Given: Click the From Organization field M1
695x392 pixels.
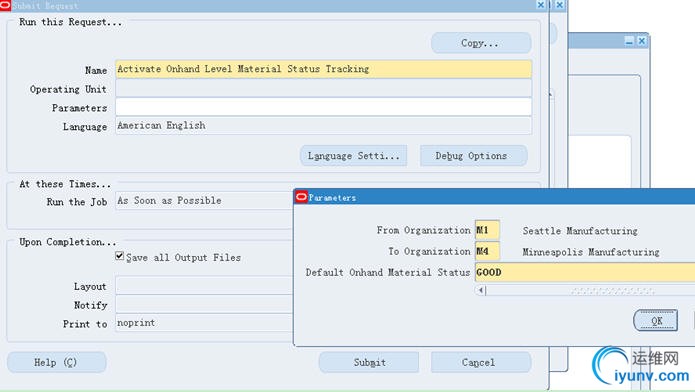Looking at the screenshot, I should click(487, 230).
